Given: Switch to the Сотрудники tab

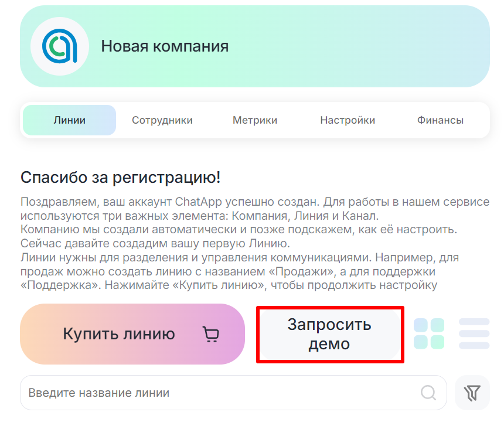Looking at the screenshot, I should (x=162, y=120).
